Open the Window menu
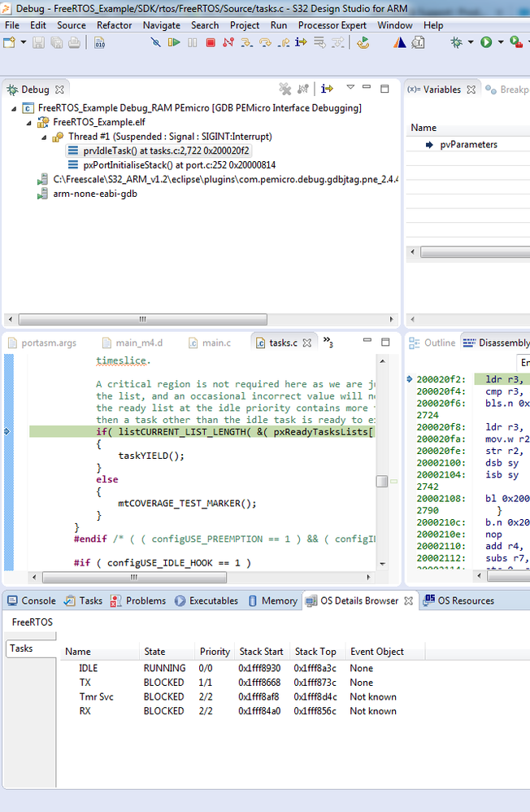 (x=395, y=25)
